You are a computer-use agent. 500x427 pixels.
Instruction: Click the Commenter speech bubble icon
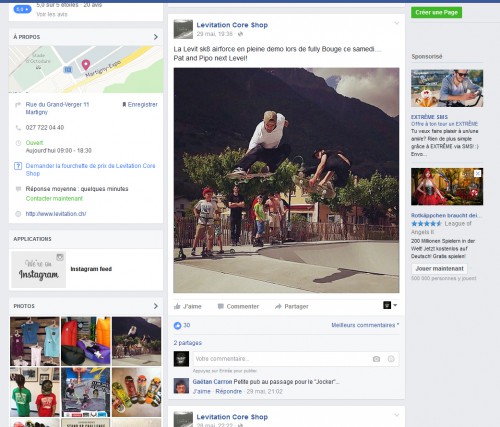[220, 306]
